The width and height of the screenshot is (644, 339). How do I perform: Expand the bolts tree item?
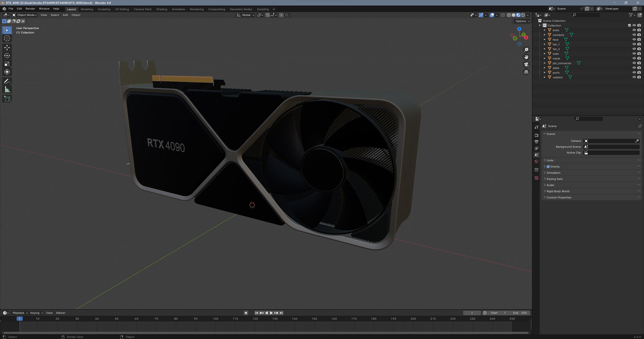pos(544,30)
